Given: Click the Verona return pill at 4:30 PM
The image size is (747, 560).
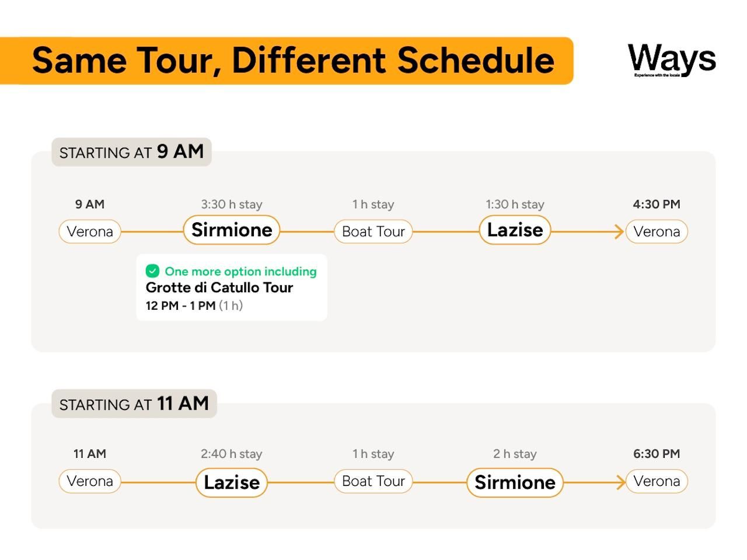Looking at the screenshot, I should pos(657,232).
